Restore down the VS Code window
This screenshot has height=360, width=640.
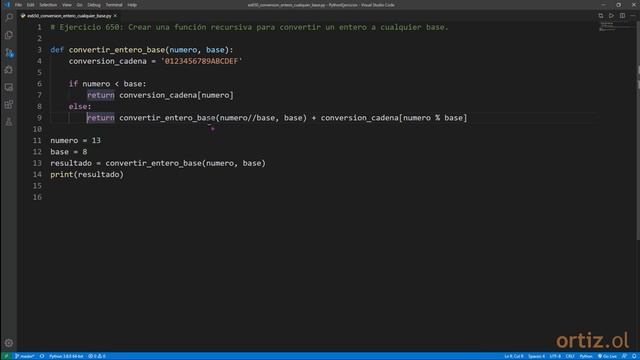coord(618,5)
